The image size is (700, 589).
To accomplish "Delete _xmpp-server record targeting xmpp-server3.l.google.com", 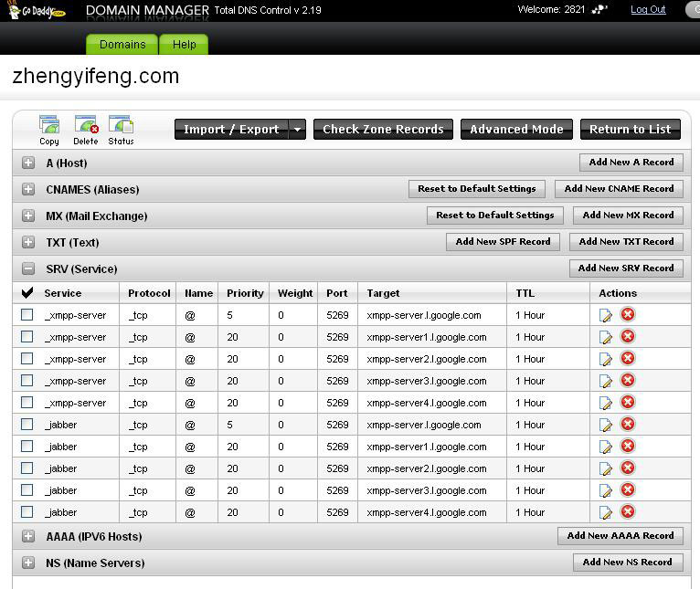I will (x=628, y=380).
